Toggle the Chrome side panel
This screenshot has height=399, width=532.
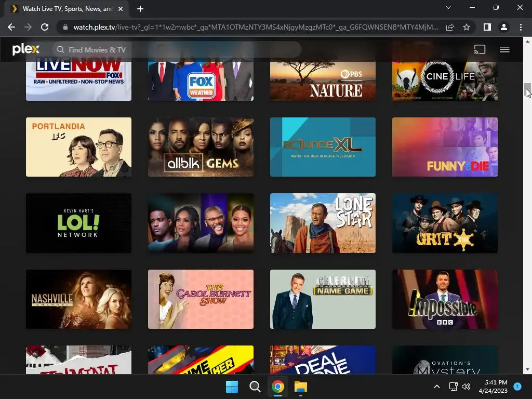click(x=487, y=27)
